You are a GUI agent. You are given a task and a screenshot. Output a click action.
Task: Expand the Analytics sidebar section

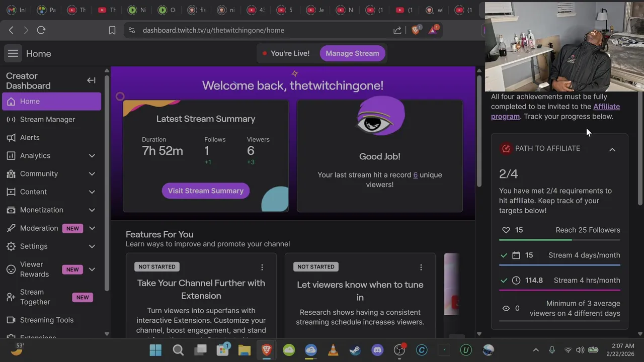92,156
